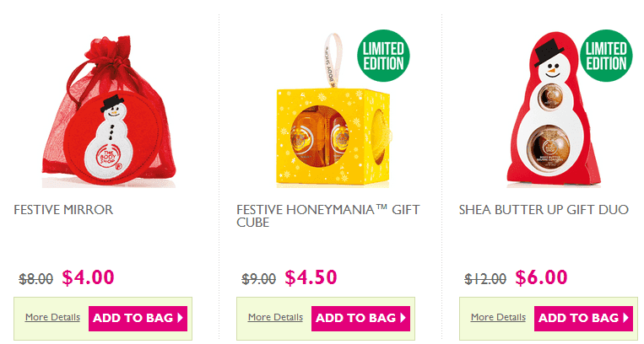Open the Festive Mirror product image
The height and width of the screenshot is (344, 644).
coord(109,111)
